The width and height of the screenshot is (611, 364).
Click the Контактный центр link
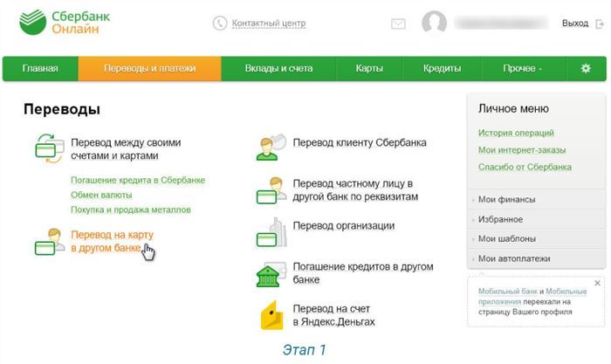[269, 24]
